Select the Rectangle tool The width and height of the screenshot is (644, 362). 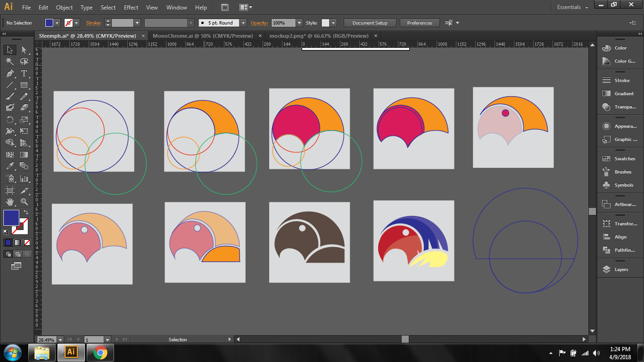pos(24,85)
